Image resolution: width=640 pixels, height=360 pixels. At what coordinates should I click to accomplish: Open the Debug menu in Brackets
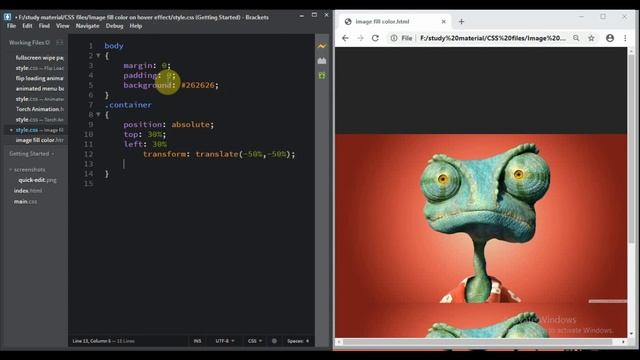(114, 26)
